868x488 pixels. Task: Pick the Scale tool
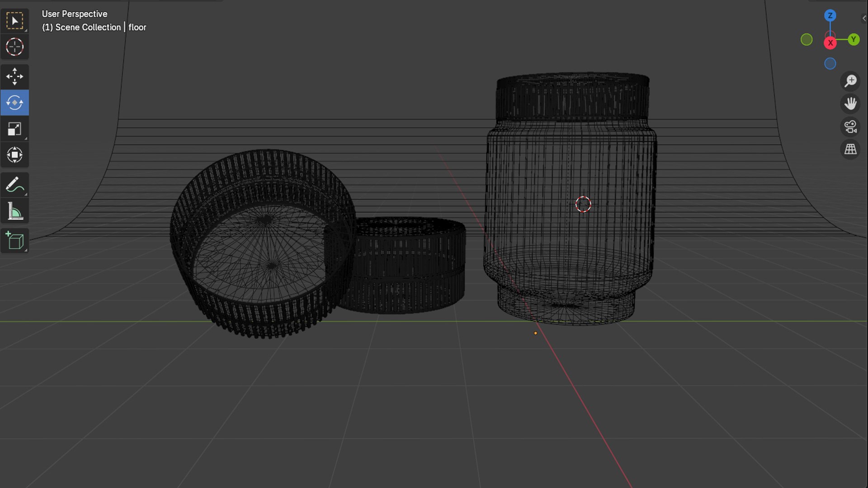[14, 129]
